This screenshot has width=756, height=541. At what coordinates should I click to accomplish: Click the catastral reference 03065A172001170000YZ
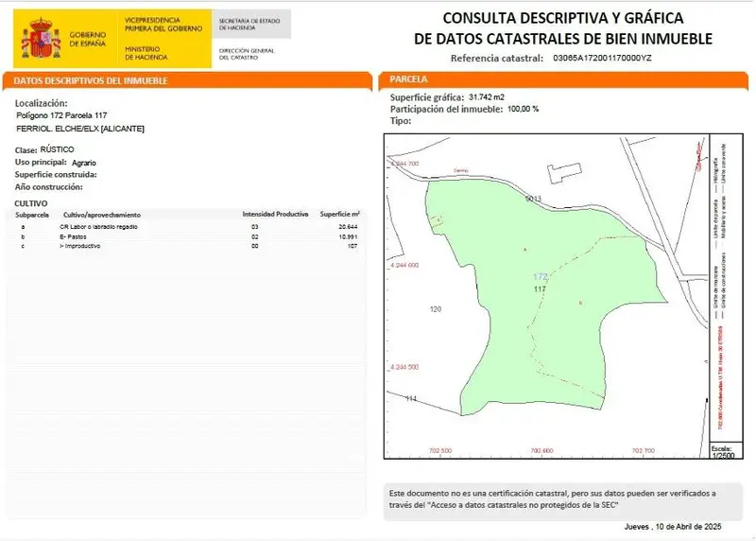[602, 58]
